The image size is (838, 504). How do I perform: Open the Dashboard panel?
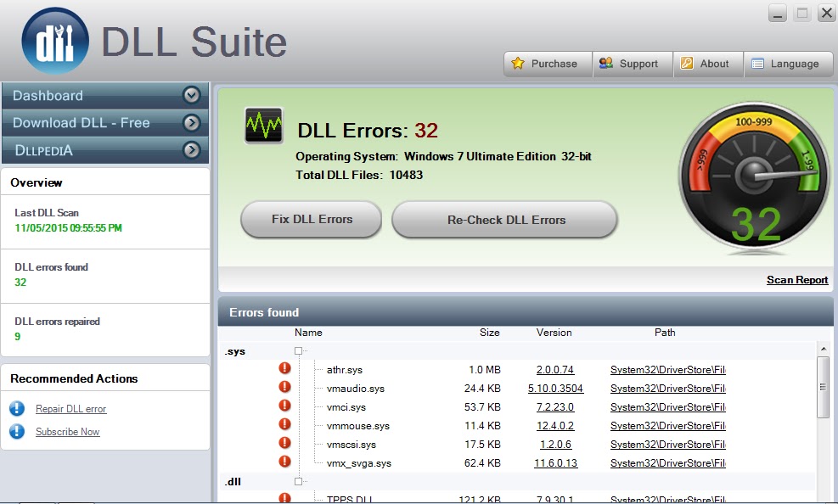[x=105, y=96]
